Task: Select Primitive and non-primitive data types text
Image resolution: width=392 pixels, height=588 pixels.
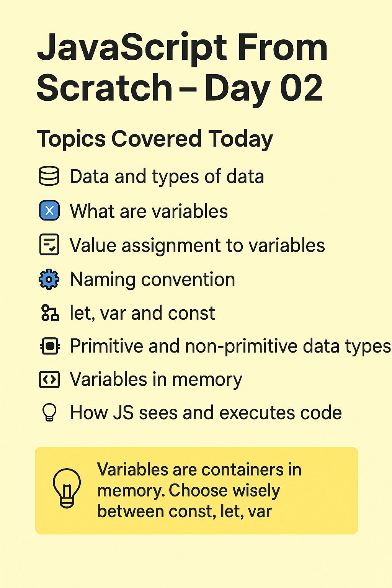Action: [230, 347]
